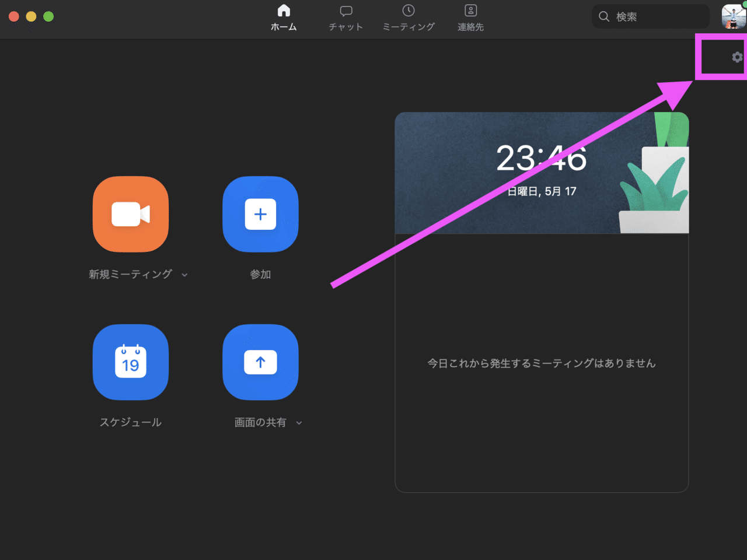Open the チャット icon in the top bar
Screen dimensions: 747x560
click(x=345, y=10)
